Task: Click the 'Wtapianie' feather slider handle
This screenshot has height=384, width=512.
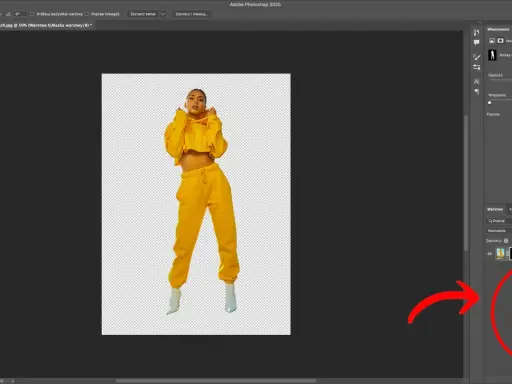Action: click(x=490, y=103)
